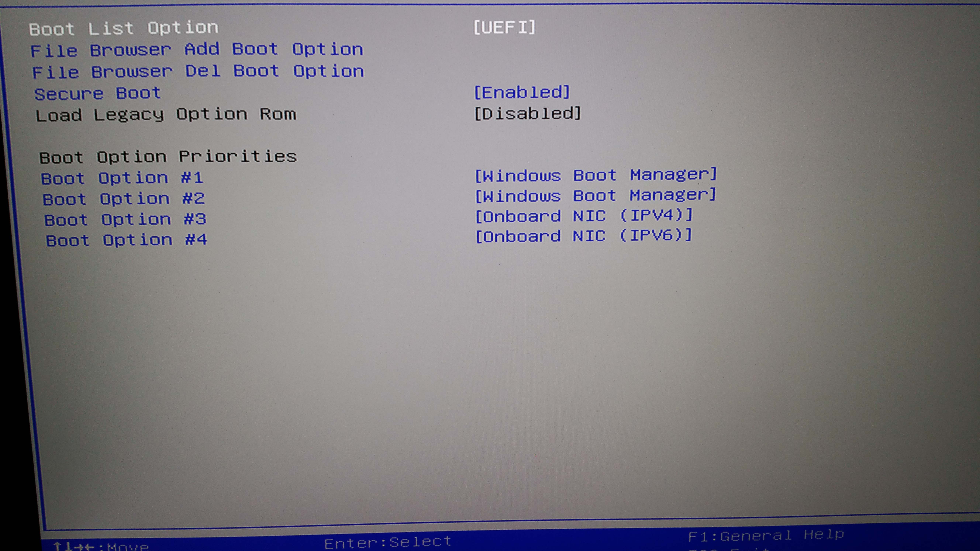
Task: Select the Boot Option #4 label
Action: coord(126,240)
